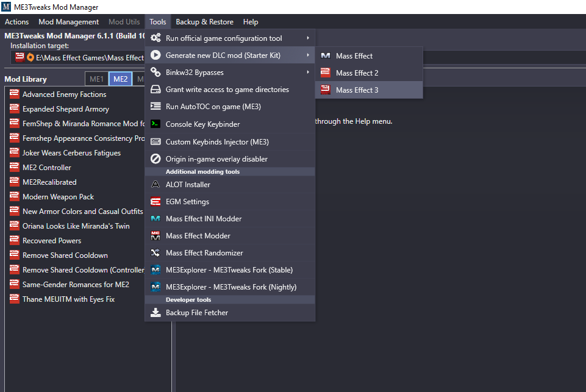Expand the Binkw32 Bypasses submenu arrow
586x392 pixels.
pyautogui.click(x=308, y=72)
